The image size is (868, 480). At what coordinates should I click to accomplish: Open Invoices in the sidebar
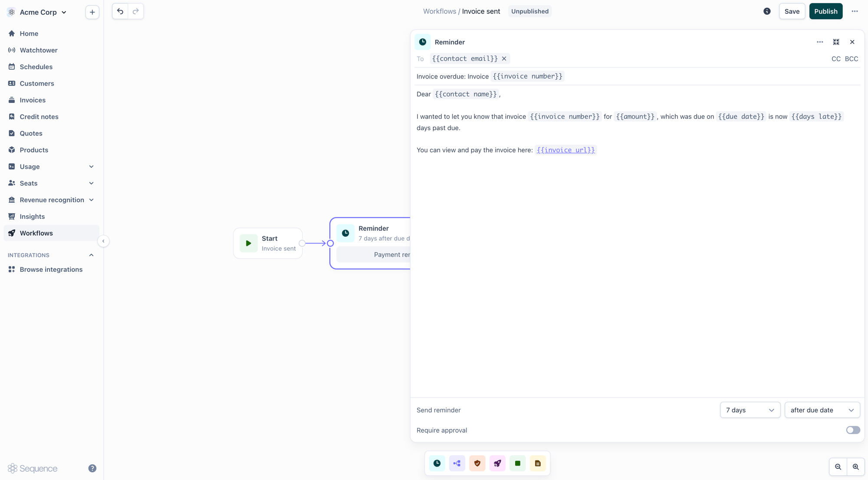pyautogui.click(x=51, y=100)
